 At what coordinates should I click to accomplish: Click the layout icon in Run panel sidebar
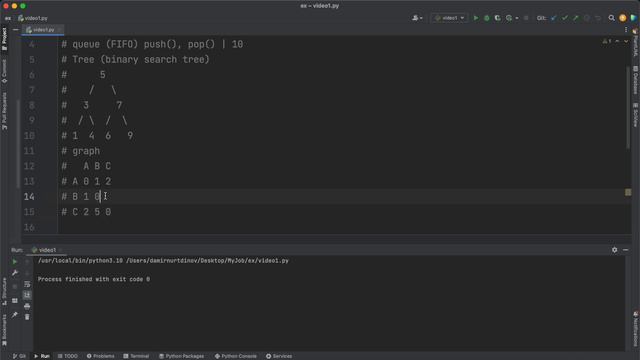[x=15, y=301]
